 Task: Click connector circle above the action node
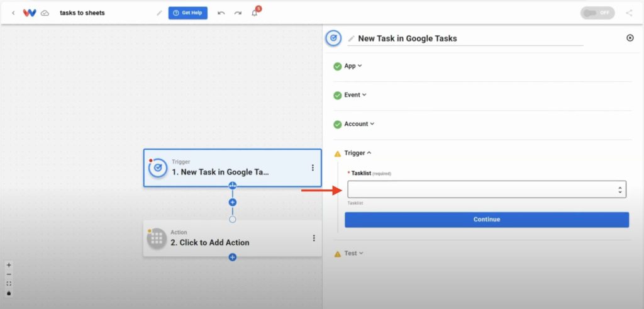click(x=233, y=220)
